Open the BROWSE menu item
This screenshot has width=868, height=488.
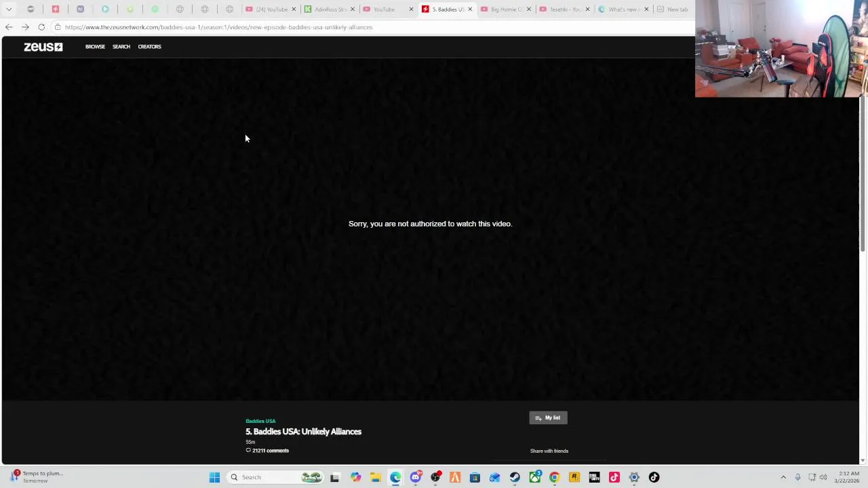(x=95, y=47)
